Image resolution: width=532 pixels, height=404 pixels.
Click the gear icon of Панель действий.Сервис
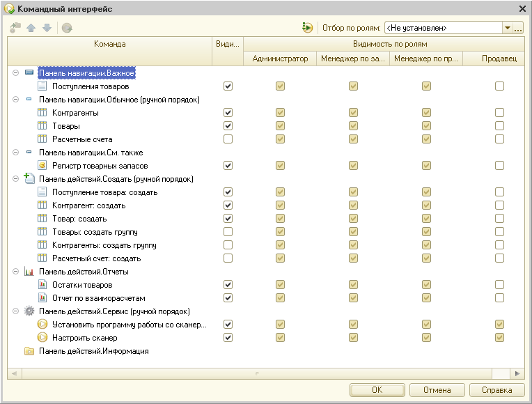point(29,311)
